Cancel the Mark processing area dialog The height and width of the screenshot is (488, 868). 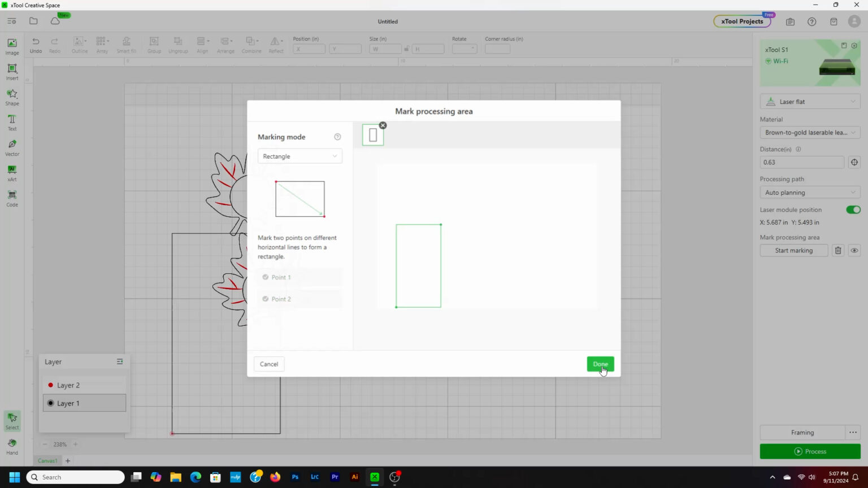click(269, 364)
